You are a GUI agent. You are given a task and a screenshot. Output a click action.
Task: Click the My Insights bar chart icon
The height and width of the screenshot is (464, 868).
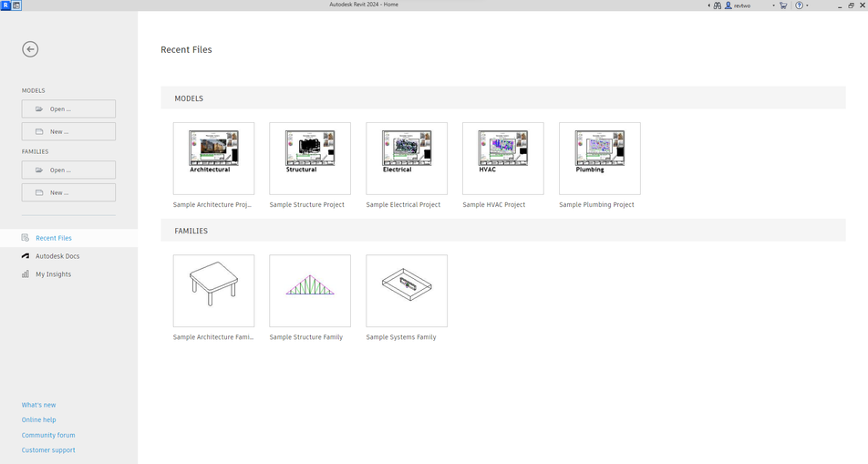[x=26, y=274]
